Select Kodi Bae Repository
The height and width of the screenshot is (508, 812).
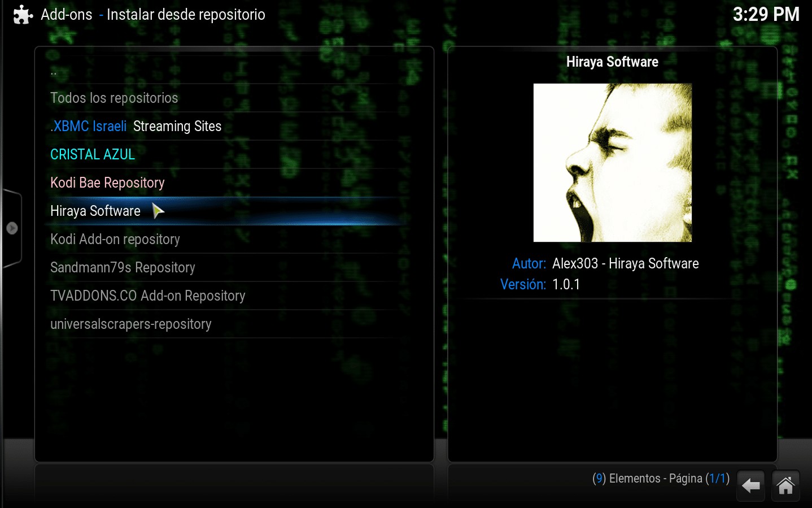click(x=107, y=182)
